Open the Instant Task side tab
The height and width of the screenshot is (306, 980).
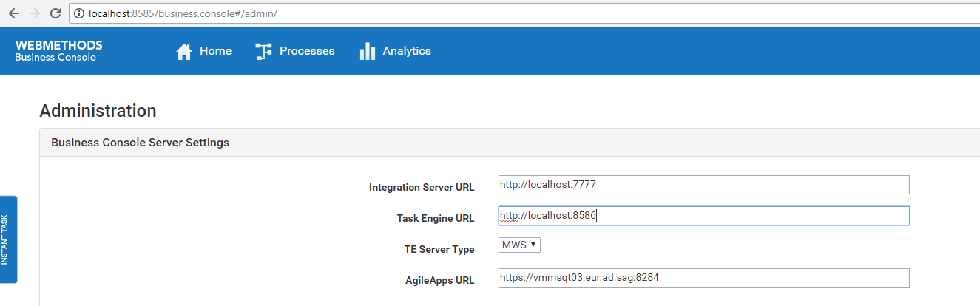(x=8, y=239)
